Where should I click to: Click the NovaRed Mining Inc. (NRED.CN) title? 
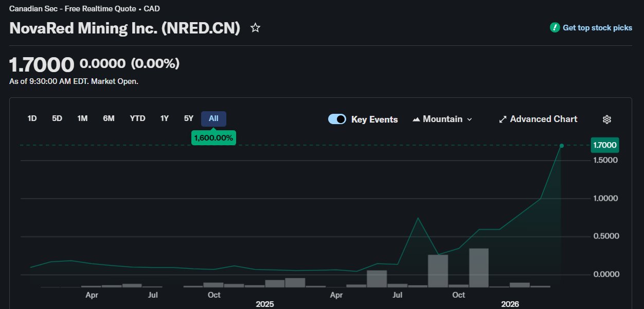[125, 28]
